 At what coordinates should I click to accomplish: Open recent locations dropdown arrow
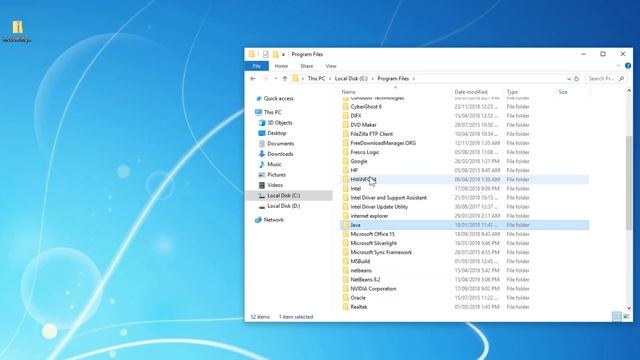(276, 79)
